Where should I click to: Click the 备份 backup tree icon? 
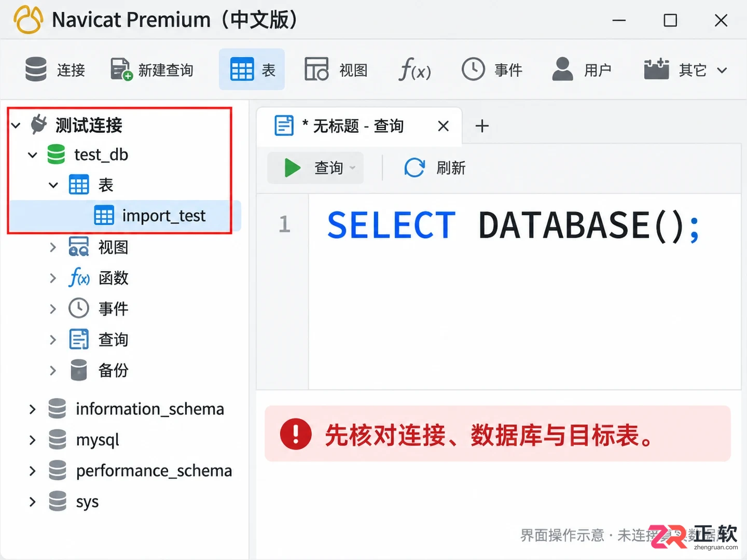pos(79,370)
